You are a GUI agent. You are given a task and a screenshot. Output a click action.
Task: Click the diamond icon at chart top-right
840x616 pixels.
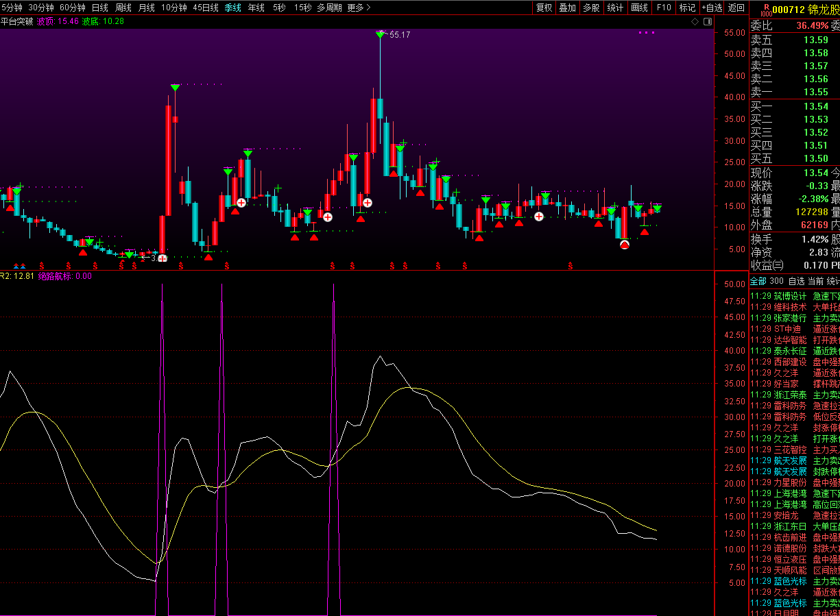point(695,22)
